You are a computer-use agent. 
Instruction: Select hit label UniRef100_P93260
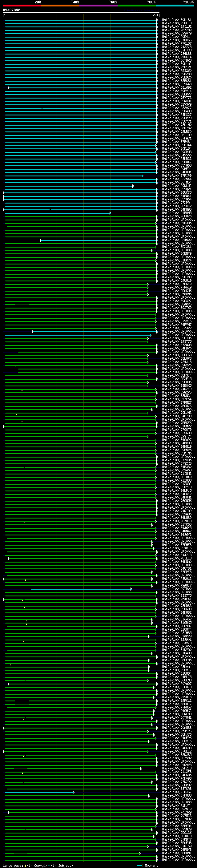click(177, 71)
